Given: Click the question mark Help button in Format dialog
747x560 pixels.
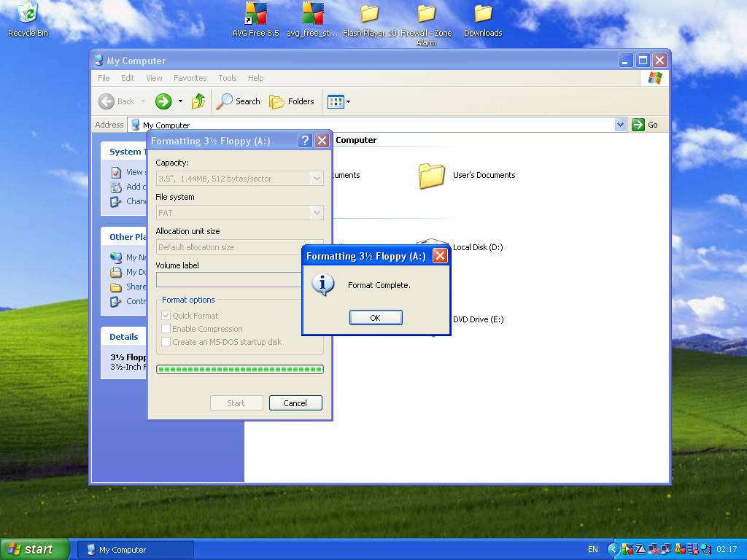Looking at the screenshot, I should [305, 141].
